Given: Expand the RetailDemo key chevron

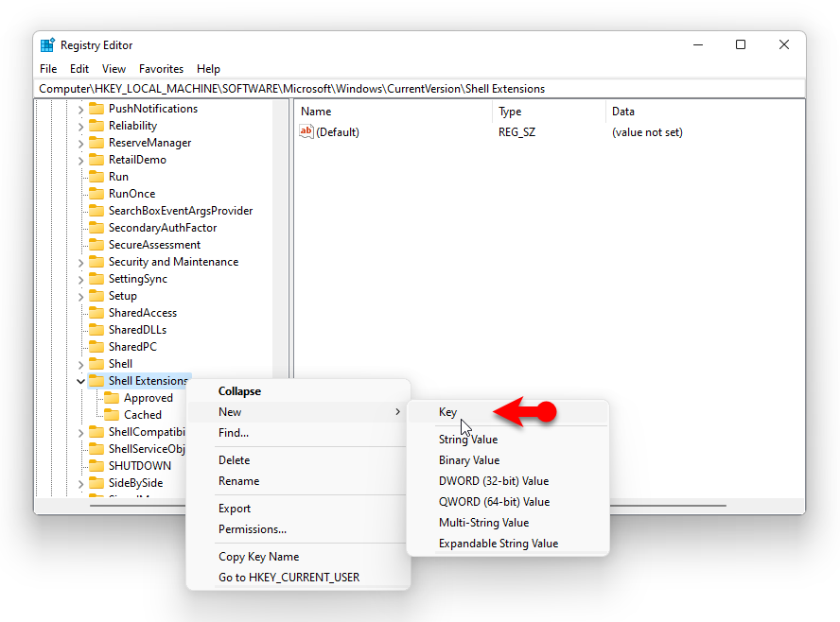Looking at the screenshot, I should tap(80, 160).
